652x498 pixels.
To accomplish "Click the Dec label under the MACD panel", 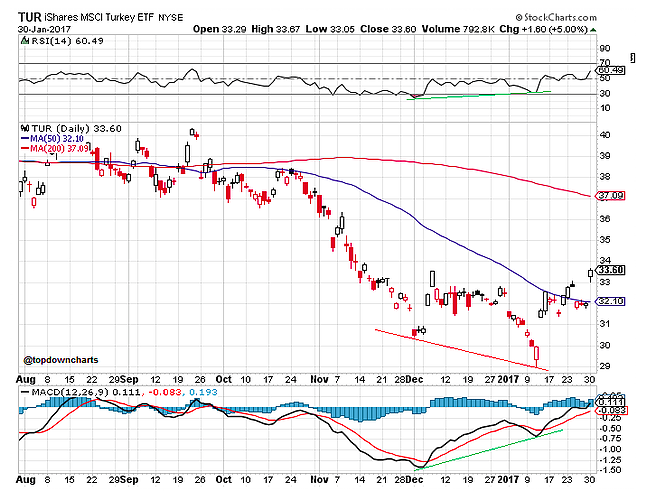I will pyautogui.click(x=415, y=479).
